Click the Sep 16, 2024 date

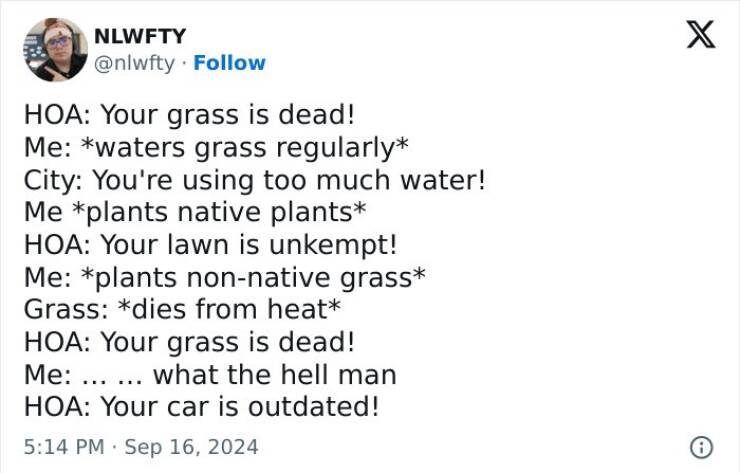click(x=192, y=446)
